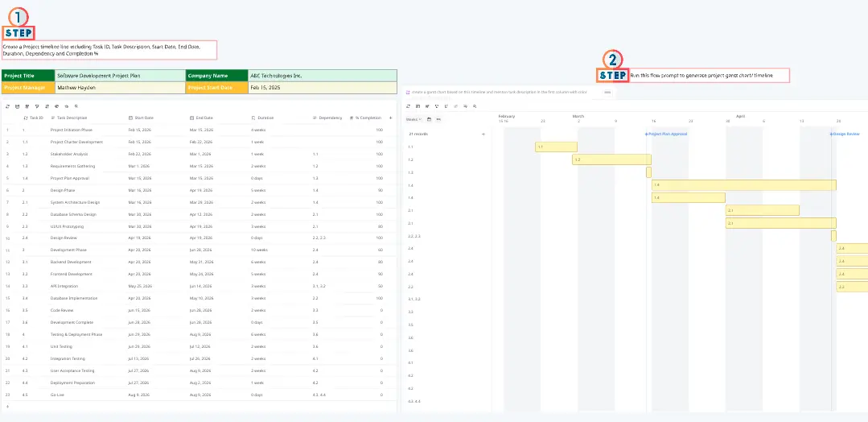Viewport: 868px width, 422px height.
Task: Click the Project Plan Approval milestone label
Action: pos(667,134)
